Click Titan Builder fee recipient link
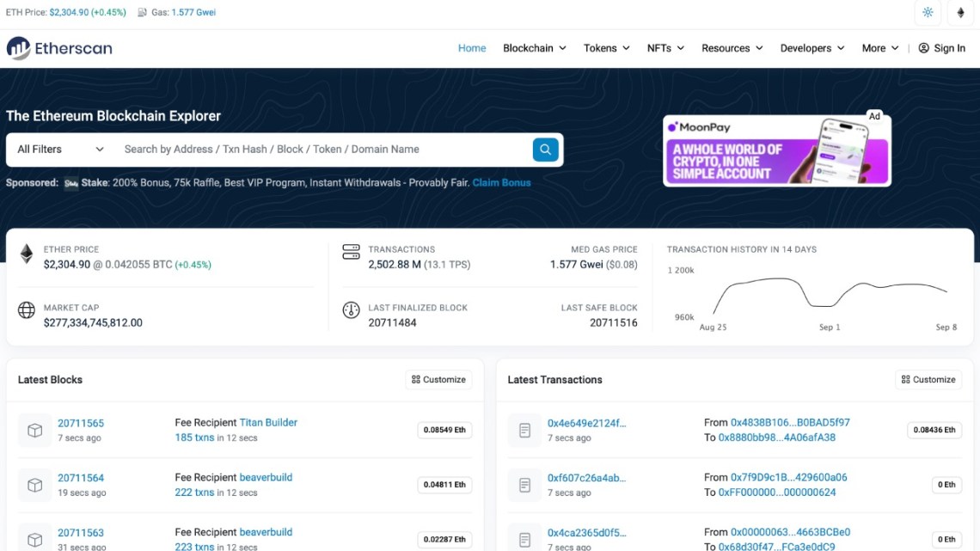Screen dimensions: 980x551 coord(268,422)
